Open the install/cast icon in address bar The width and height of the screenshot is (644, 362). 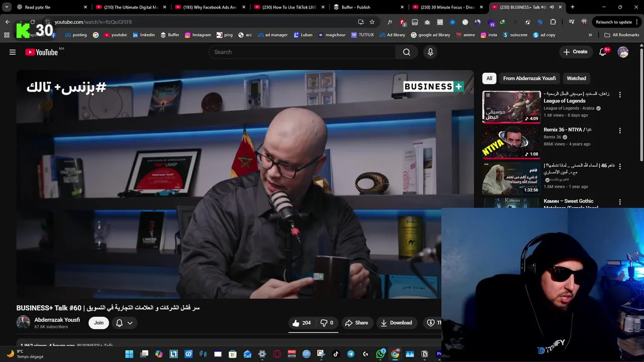(x=361, y=22)
